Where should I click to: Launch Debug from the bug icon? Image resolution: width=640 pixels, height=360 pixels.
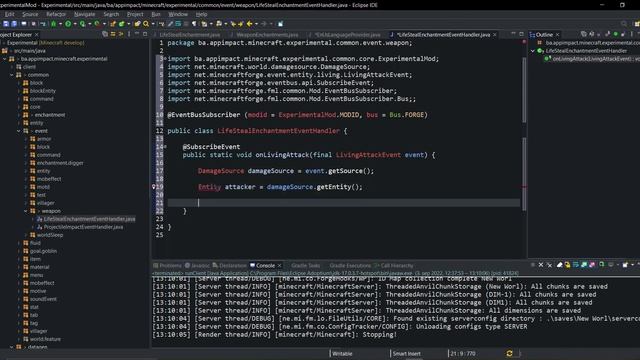point(53,24)
